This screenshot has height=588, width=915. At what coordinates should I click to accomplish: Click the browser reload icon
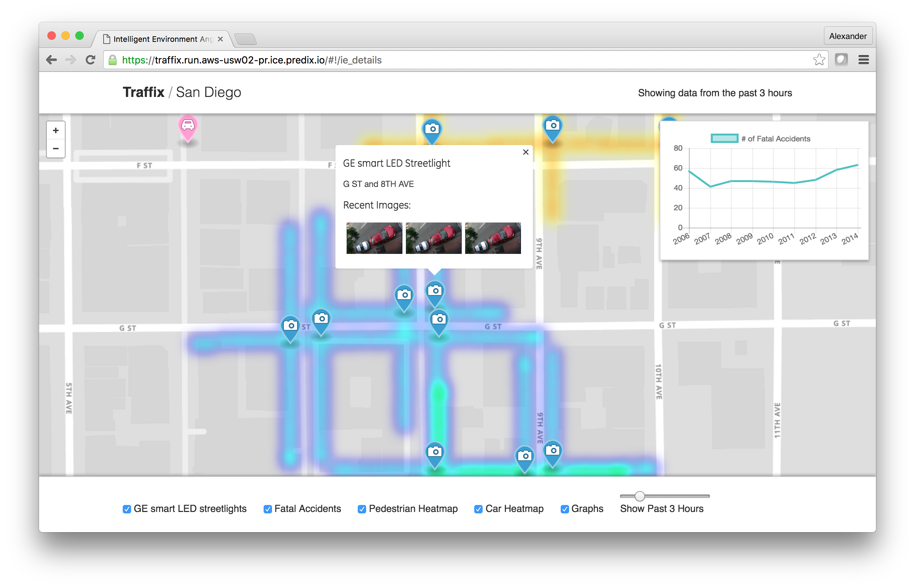click(x=90, y=60)
